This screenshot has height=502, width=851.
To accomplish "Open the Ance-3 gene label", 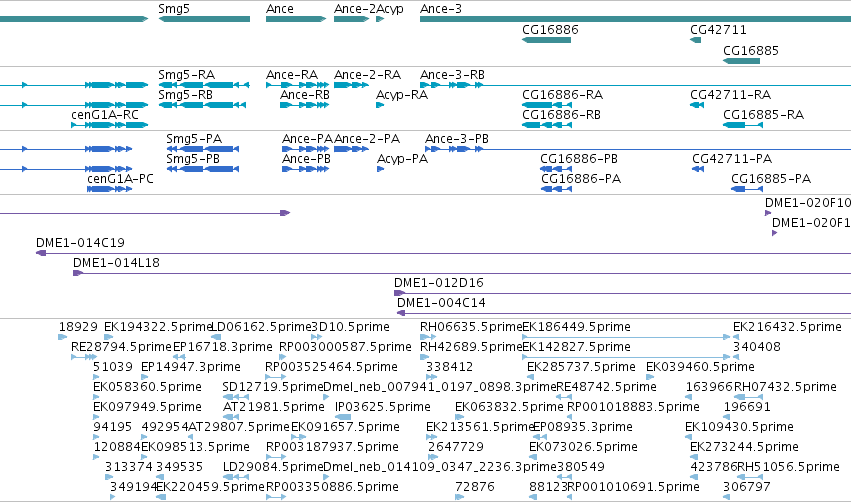I will click(441, 9).
